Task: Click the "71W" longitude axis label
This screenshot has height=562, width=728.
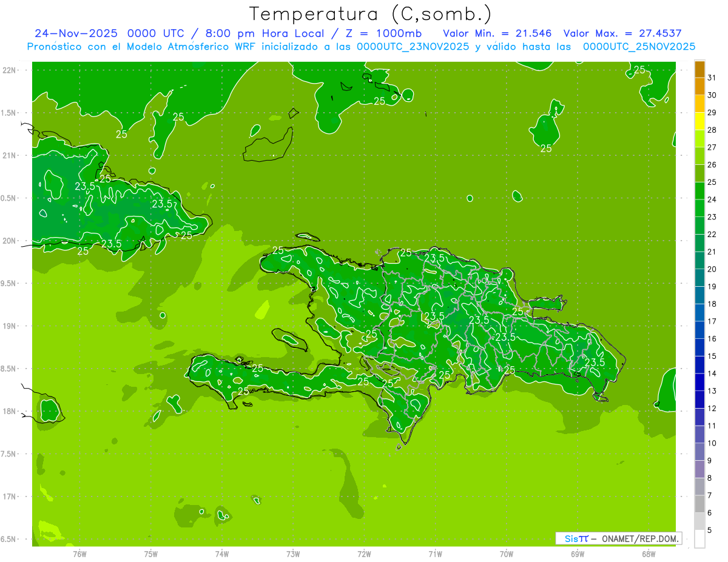Action: (x=435, y=554)
